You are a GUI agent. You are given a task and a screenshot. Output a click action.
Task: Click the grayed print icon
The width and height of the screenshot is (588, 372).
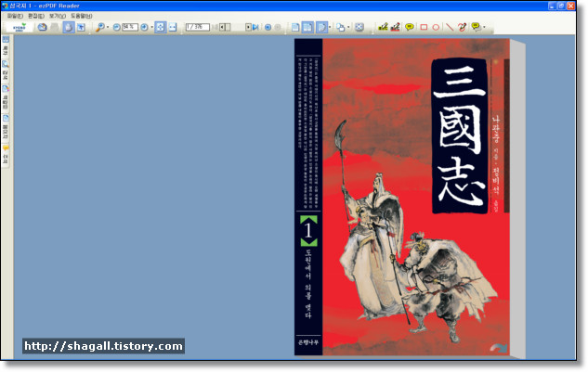click(x=55, y=27)
